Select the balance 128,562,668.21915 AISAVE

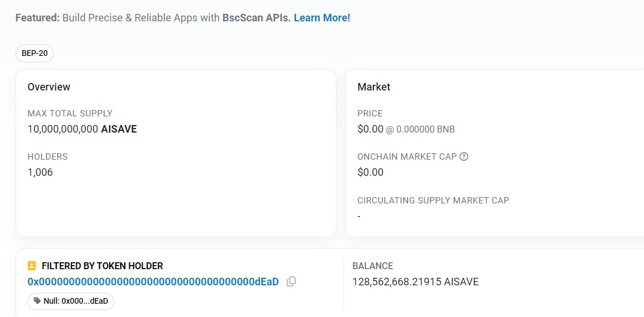tap(415, 282)
